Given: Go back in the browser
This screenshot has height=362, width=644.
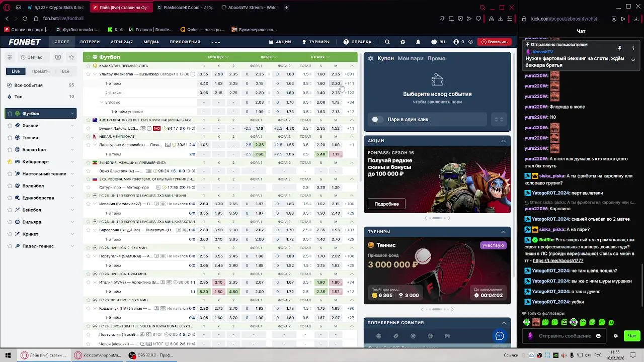Looking at the screenshot, I should click(7, 19).
